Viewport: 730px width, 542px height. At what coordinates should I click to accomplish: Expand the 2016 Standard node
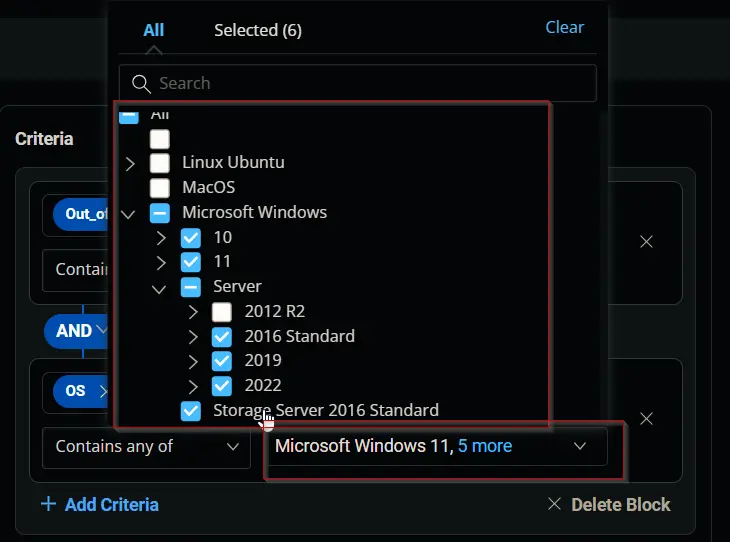193,337
